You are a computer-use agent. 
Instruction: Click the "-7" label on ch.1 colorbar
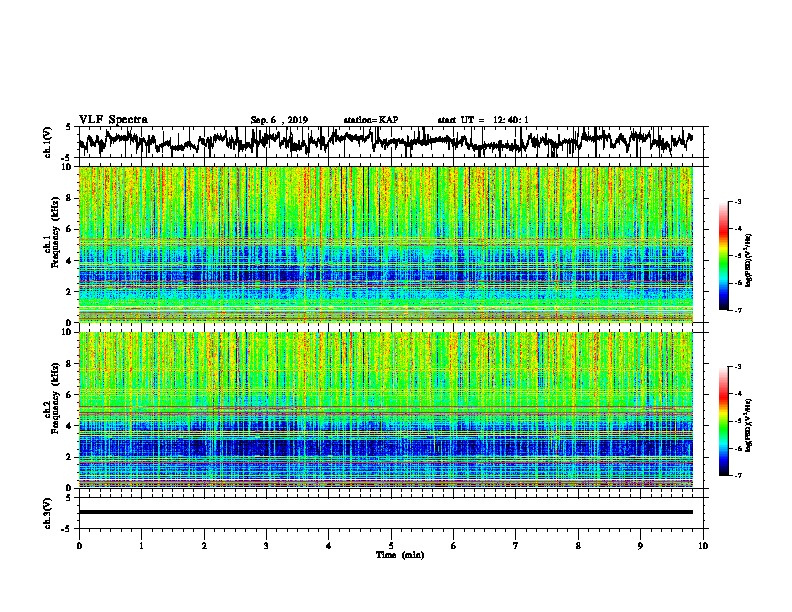(737, 310)
